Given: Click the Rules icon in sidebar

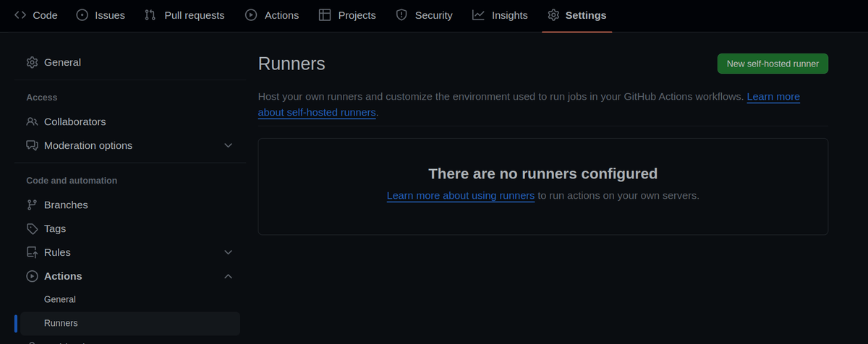Looking at the screenshot, I should pos(32,252).
